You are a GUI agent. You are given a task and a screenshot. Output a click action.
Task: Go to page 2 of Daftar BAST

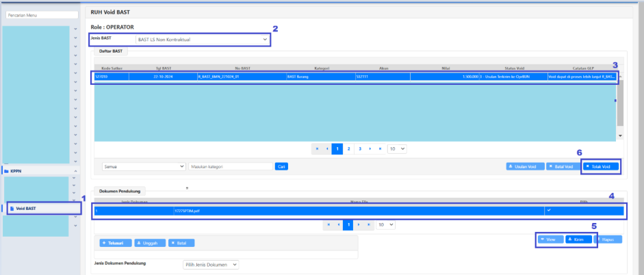(x=348, y=148)
